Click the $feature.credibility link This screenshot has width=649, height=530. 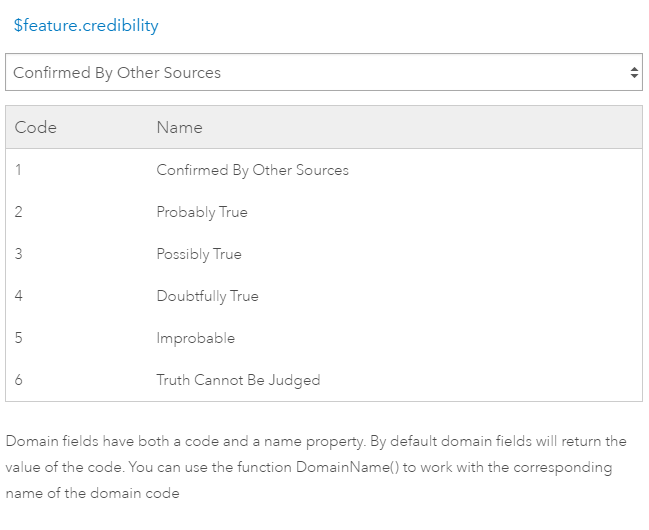[x=86, y=26]
